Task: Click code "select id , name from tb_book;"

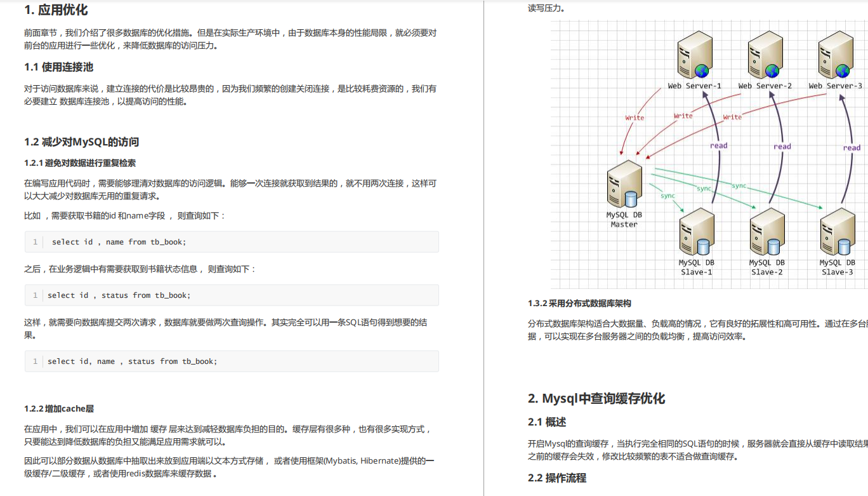Action: click(119, 242)
